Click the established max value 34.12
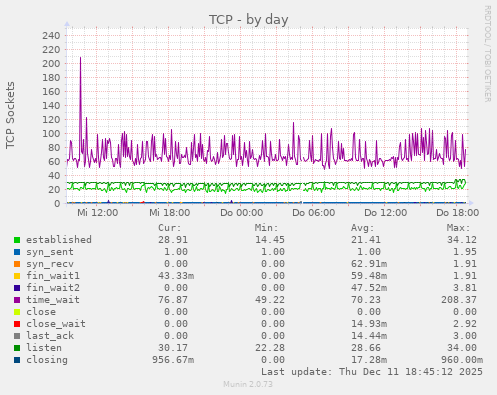Screen dimensions: 497x395 [x=462, y=240]
